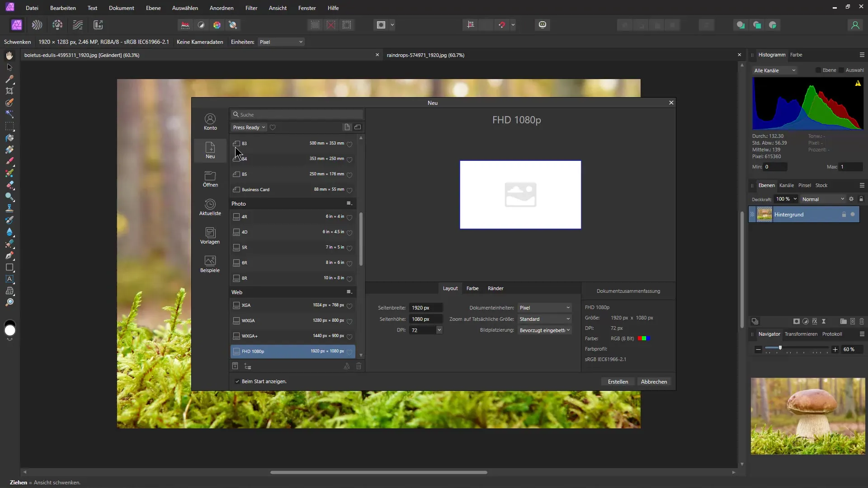Image resolution: width=868 pixels, height=488 pixels.
Task: Click the FX layer effects icon
Action: (x=815, y=321)
